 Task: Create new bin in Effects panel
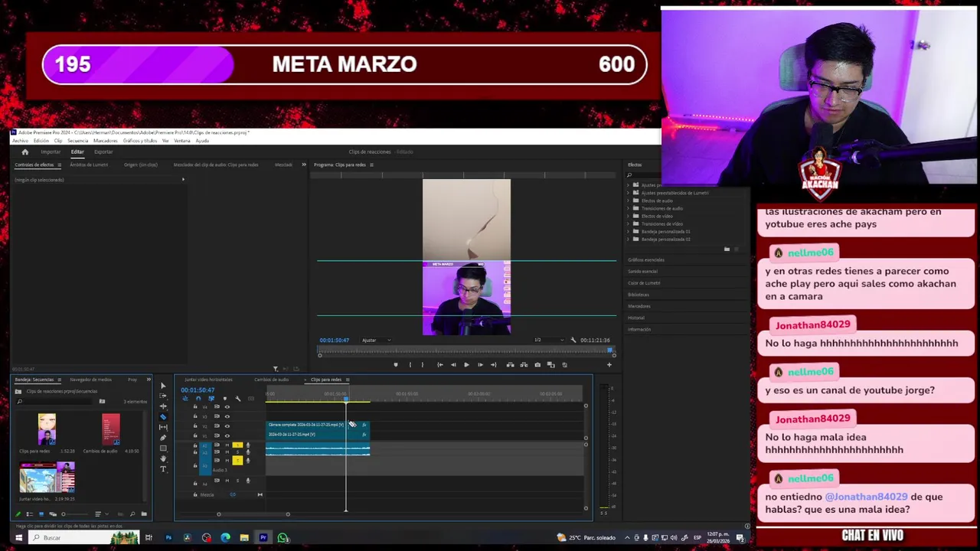point(727,249)
